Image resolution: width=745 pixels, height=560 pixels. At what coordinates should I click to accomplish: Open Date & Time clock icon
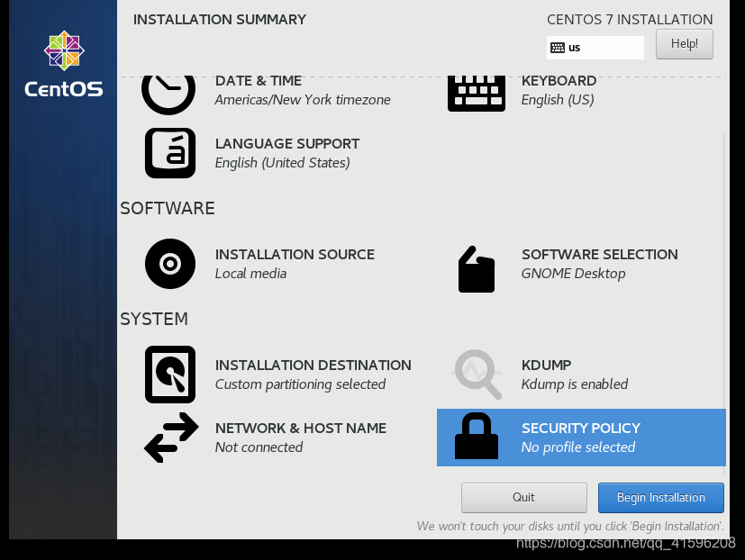168,95
